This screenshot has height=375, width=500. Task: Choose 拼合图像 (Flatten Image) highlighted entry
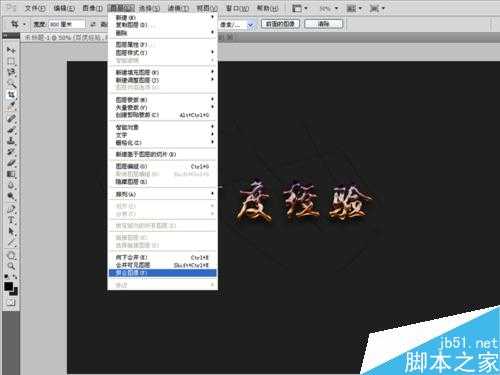tap(163, 273)
